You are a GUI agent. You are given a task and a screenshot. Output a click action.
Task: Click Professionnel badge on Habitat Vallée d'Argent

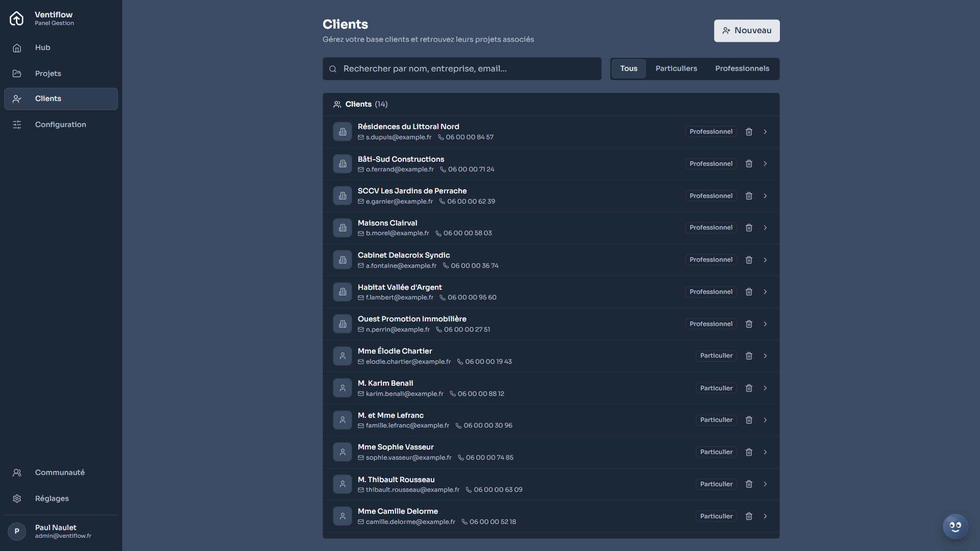[711, 292]
